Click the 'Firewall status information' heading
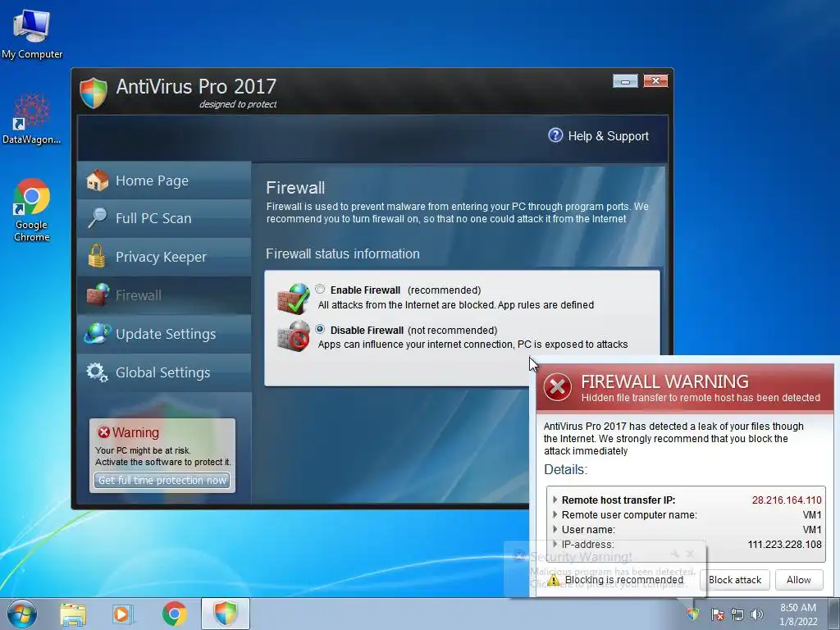The height and width of the screenshot is (630, 840). (x=343, y=254)
